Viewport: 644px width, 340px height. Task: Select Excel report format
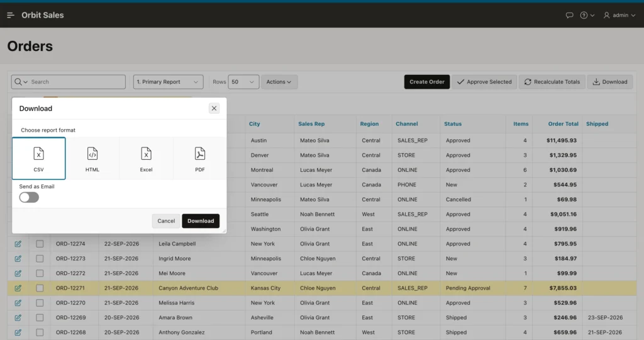point(146,158)
